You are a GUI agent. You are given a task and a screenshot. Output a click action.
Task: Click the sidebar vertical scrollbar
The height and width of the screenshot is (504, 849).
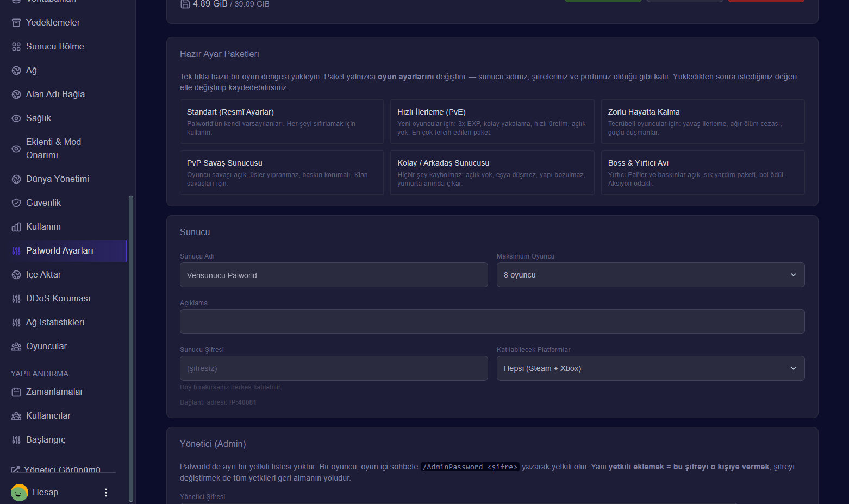pyautogui.click(x=130, y=348)
